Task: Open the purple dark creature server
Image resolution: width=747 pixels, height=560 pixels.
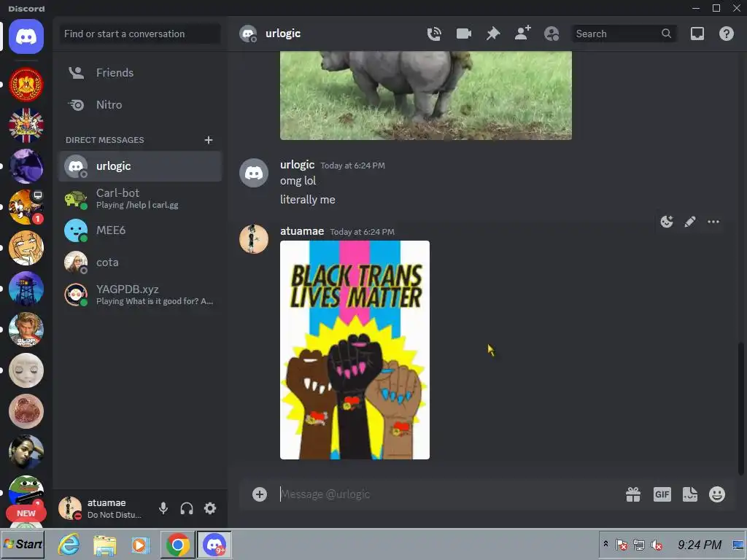Action: pos(26,166)
